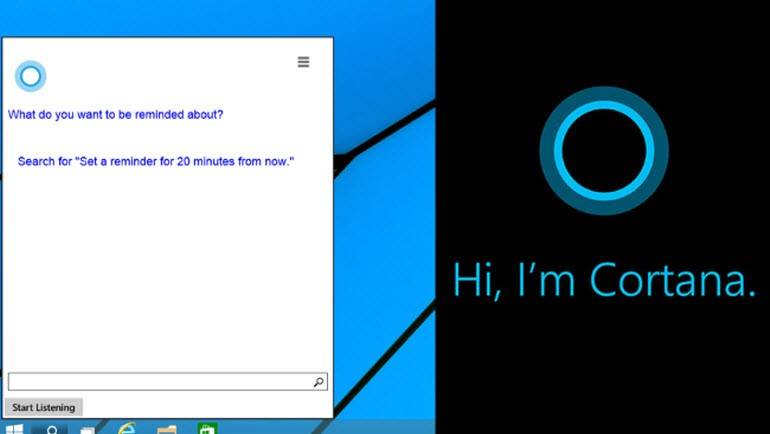Viewport: 770px width, 434px height.
Task: Click the "Hi, I'm Cortana." text
Action: (604, 279)
